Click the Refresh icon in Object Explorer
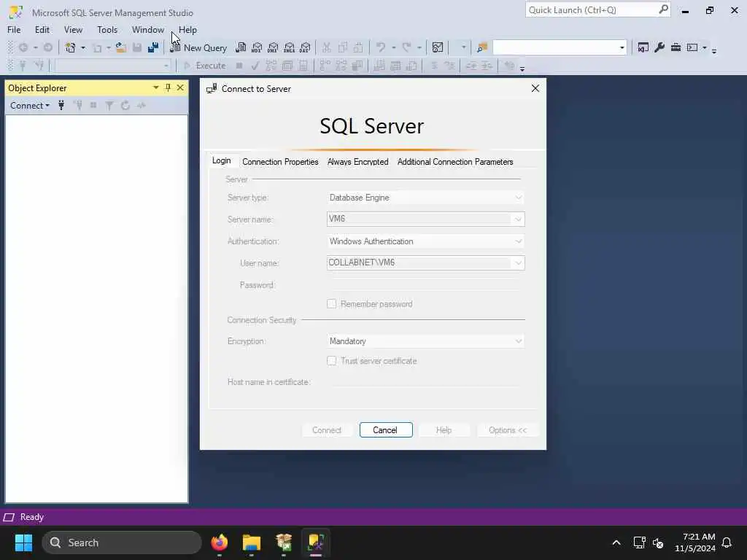747x560 pixels. (125, 105)
